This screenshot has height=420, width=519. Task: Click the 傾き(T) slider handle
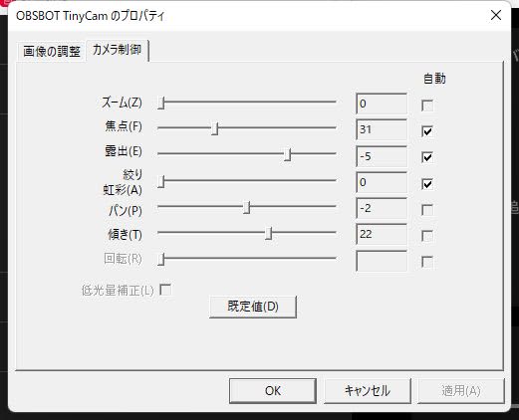click(269, 233)
